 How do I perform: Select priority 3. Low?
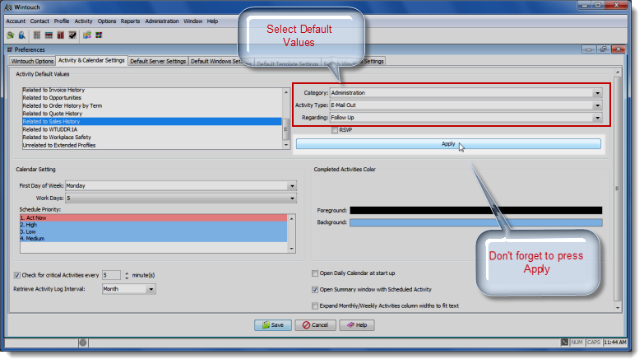point(154,232)
